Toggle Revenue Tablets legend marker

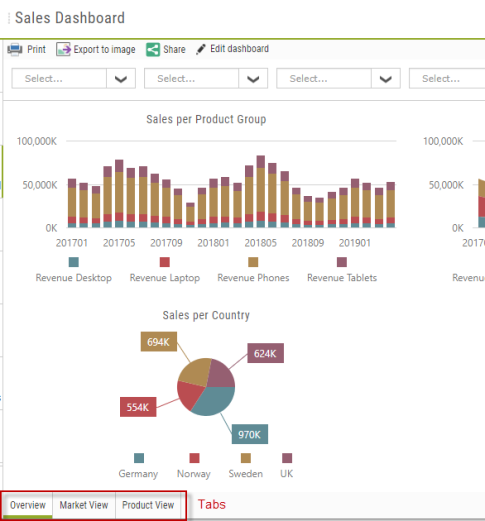coord(342,262)
